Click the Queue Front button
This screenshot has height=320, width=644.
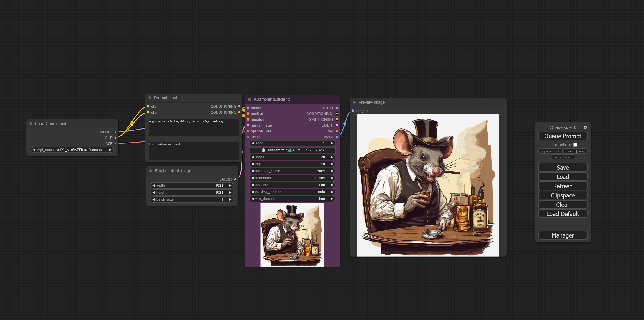[550, 151]
